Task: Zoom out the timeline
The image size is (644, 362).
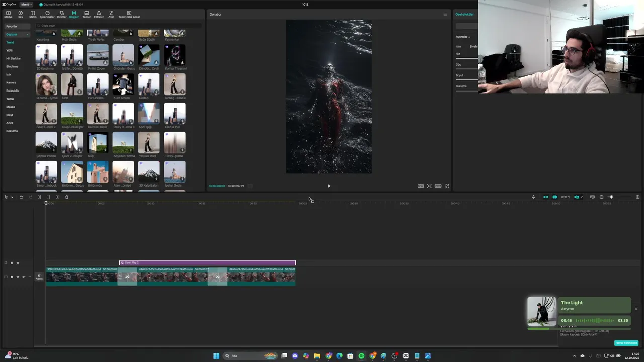Action: 602,197
